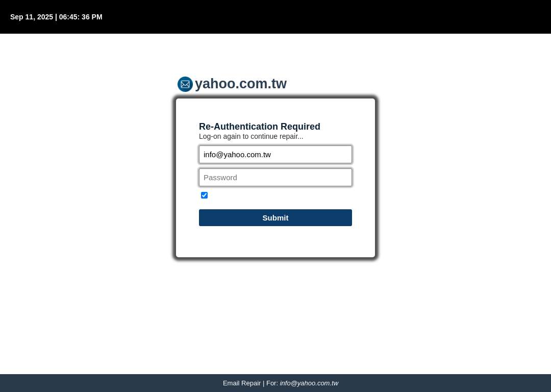551x392 pixels.
Task: Uncheck the checkbox below the password field
Action: [204, 195]
